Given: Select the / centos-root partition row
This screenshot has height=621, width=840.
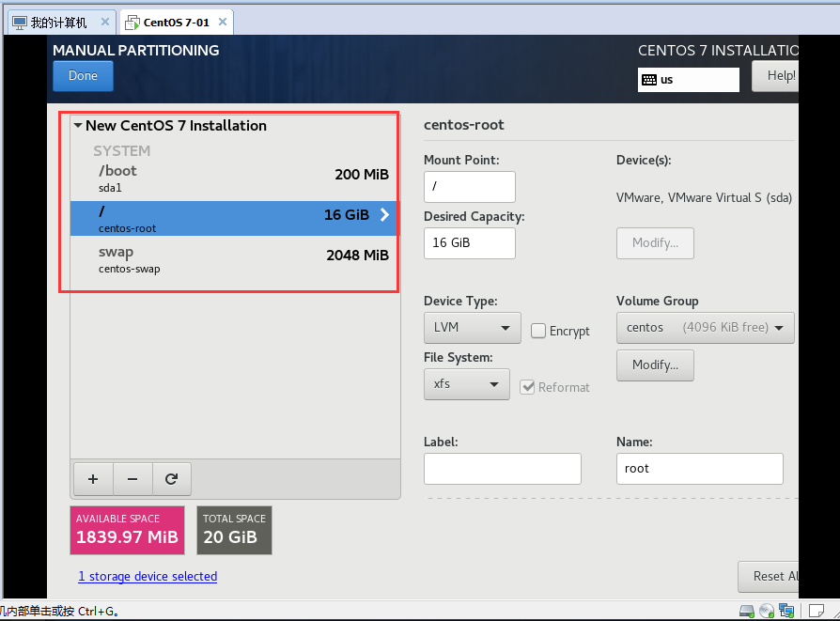Looking at the screenshot, I should 235,219.
